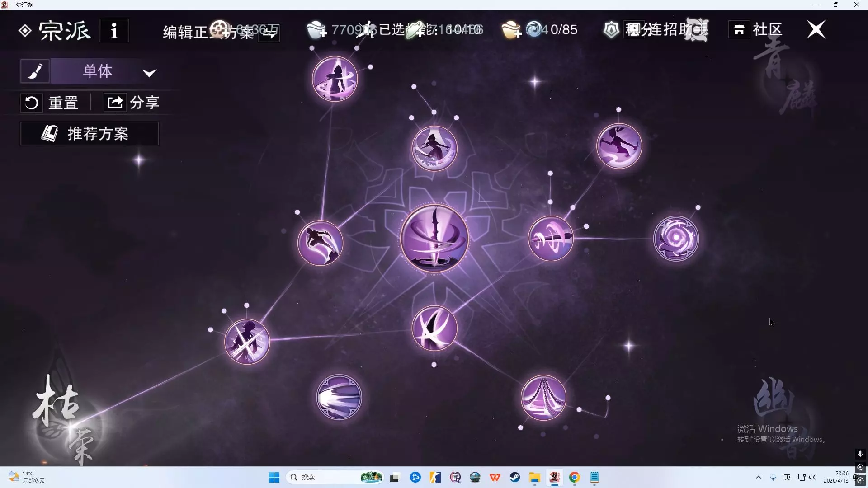Click the 分享 share button
The width and height of the screenshot is (868, 488).
click(x=132, y=103)
